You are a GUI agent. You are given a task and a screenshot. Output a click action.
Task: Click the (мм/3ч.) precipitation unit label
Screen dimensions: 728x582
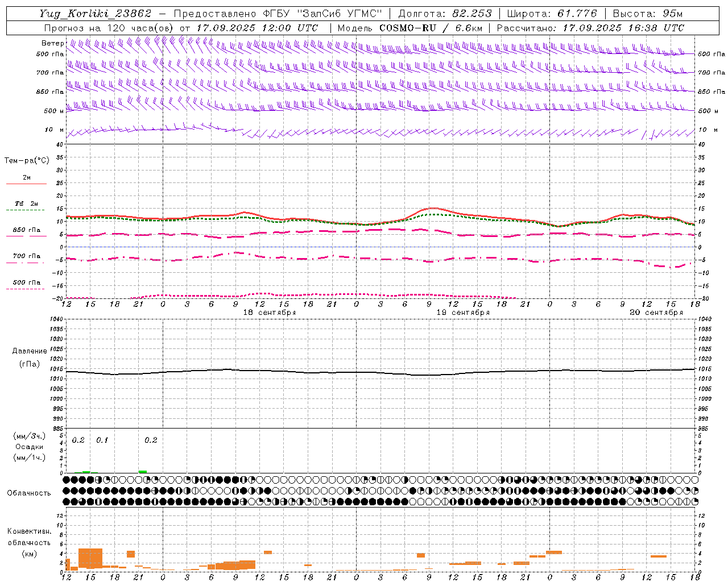tap(30, 436)
